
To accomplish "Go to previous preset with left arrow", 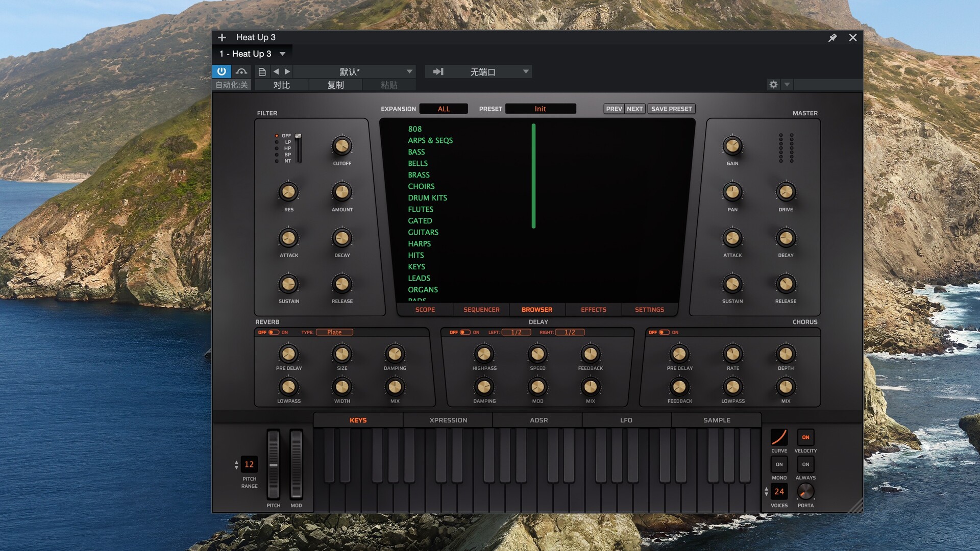I will [276, 71].
